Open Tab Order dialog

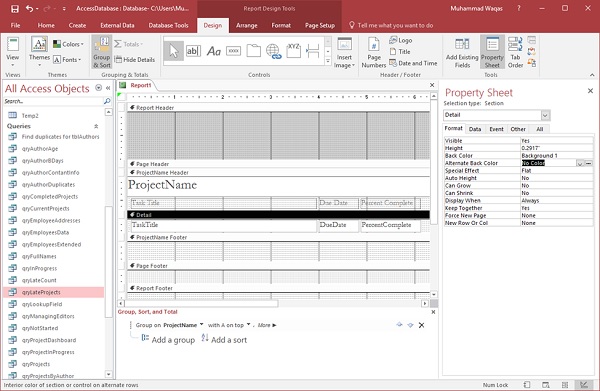tap(515, 53)
